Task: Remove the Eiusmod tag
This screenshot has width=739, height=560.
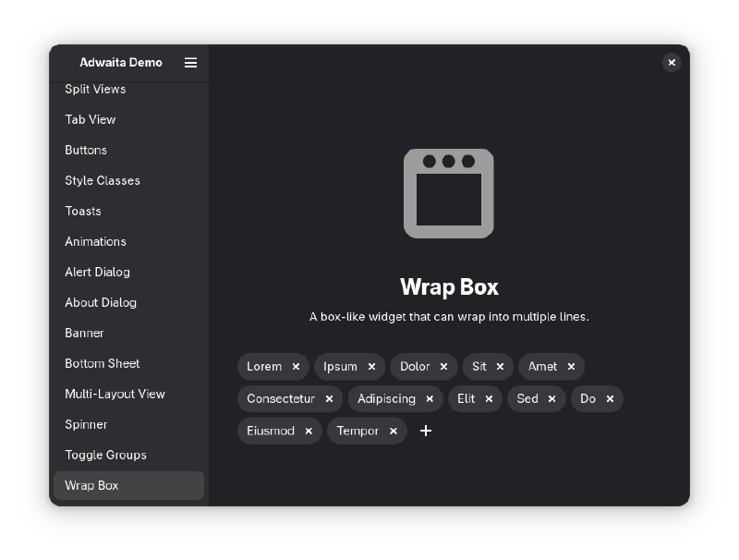Action: pyautogui.click(x=309, y=432)
